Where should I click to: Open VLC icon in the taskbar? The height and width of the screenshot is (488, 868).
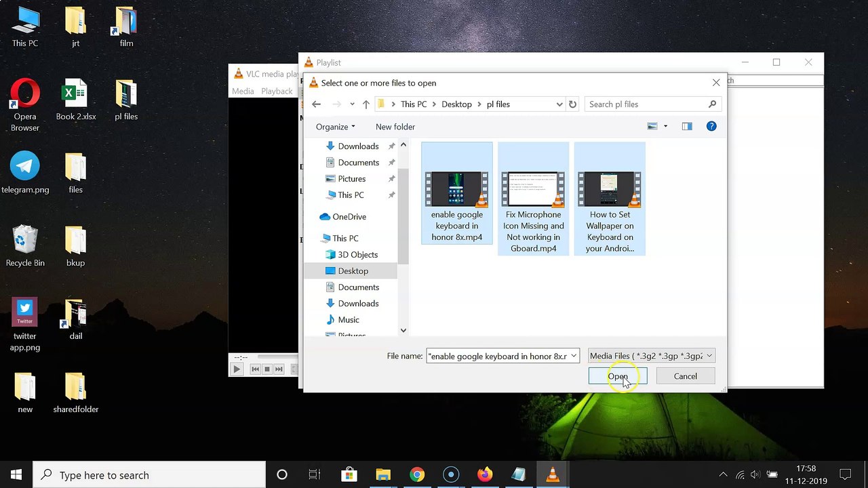point(553,474)
